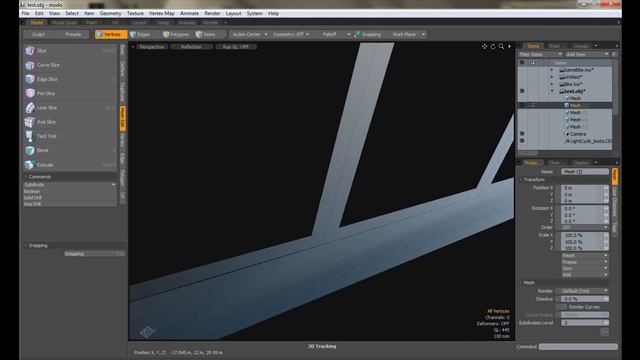Select the Curve Slice tool
Viewport: 640px width, 360px height.
[69, 65]
